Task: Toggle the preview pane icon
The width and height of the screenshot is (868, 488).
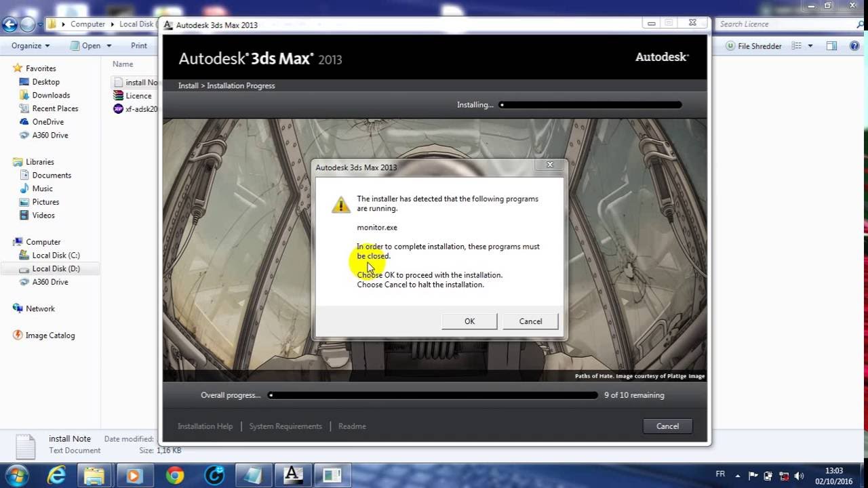Action: (832, 46)
